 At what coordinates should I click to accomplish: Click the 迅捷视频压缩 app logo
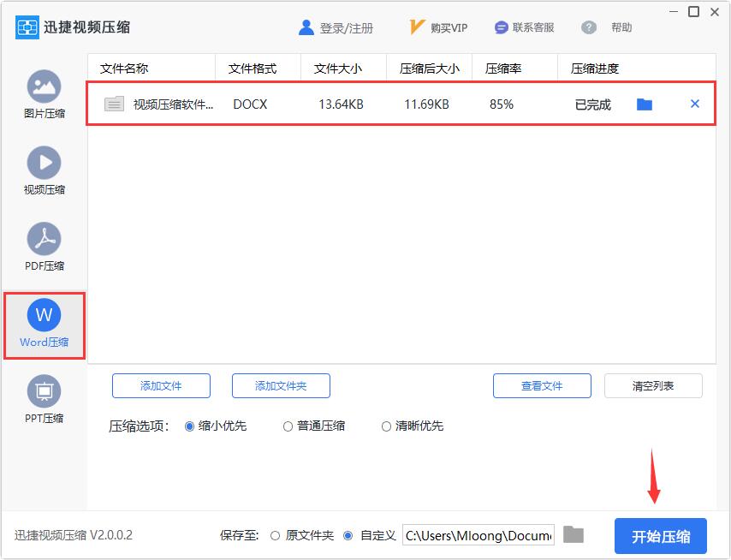point(27,27)
